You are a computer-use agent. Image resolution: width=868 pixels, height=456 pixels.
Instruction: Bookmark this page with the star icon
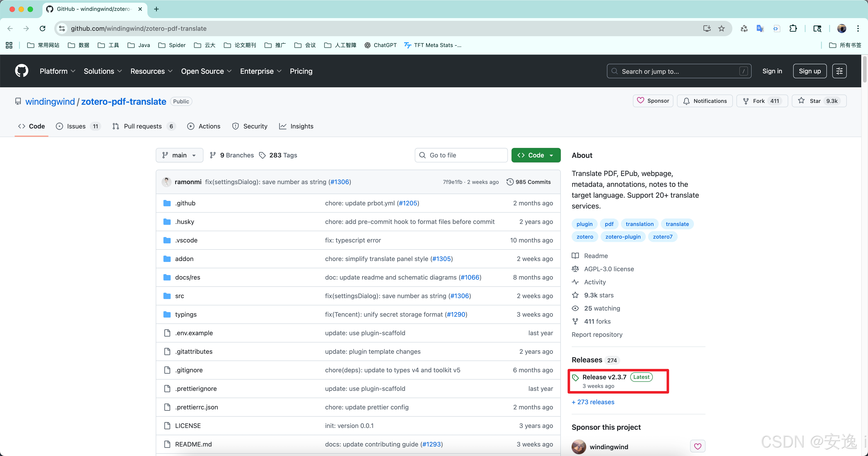point(722,28)
